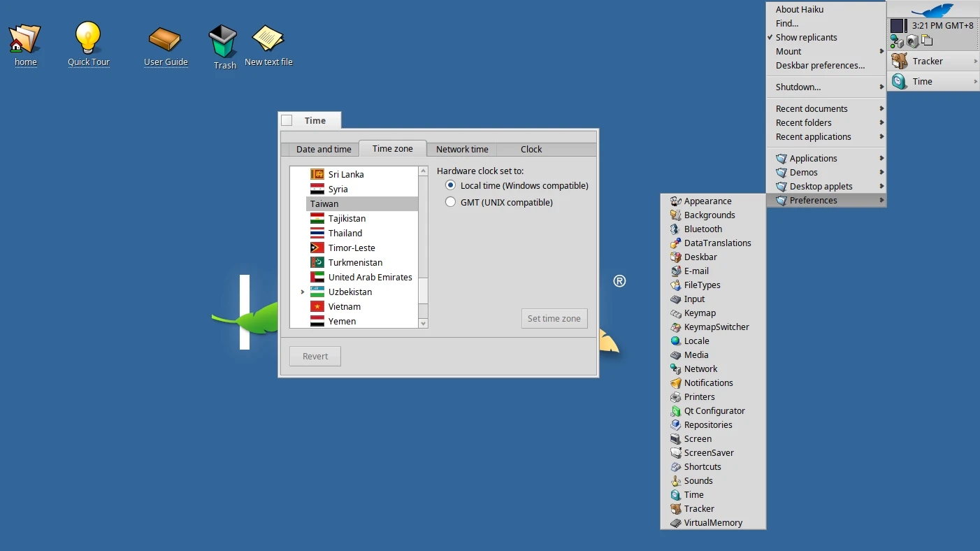
Task: Open Sounds preferences from the submenu
Action: click(x=698, y=480)
